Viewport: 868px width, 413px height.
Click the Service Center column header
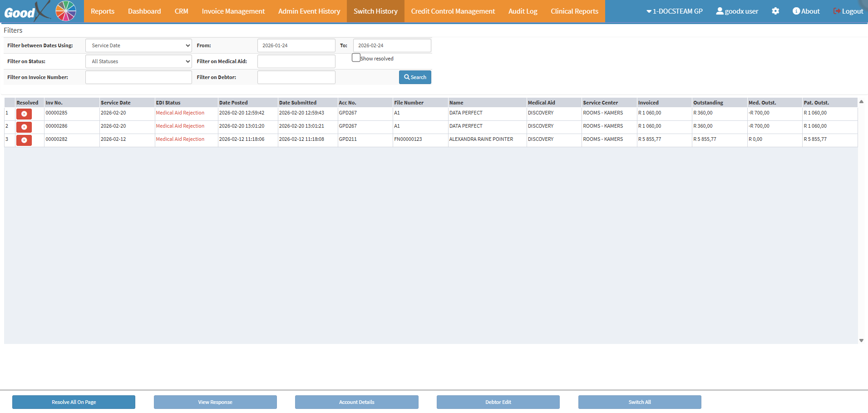tap(609, 103)
